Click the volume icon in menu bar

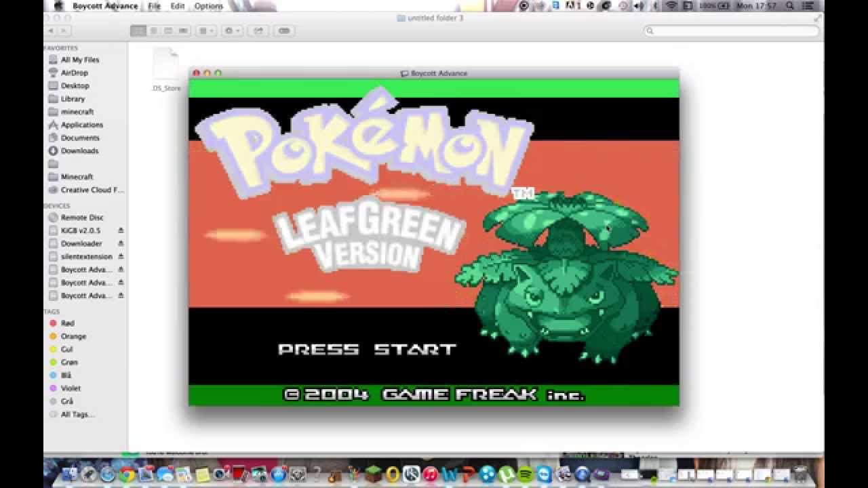coord(638,6)
